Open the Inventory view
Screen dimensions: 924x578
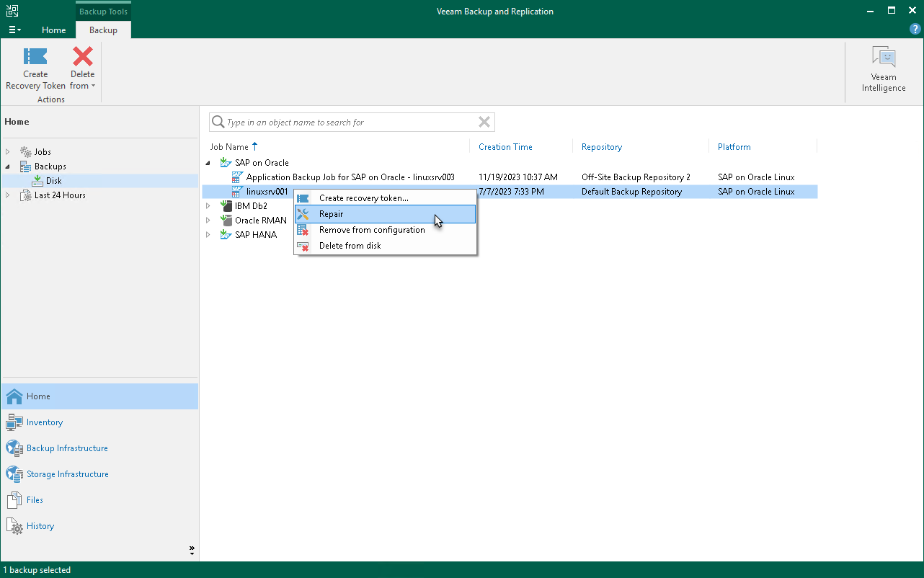tap(99, 422)
